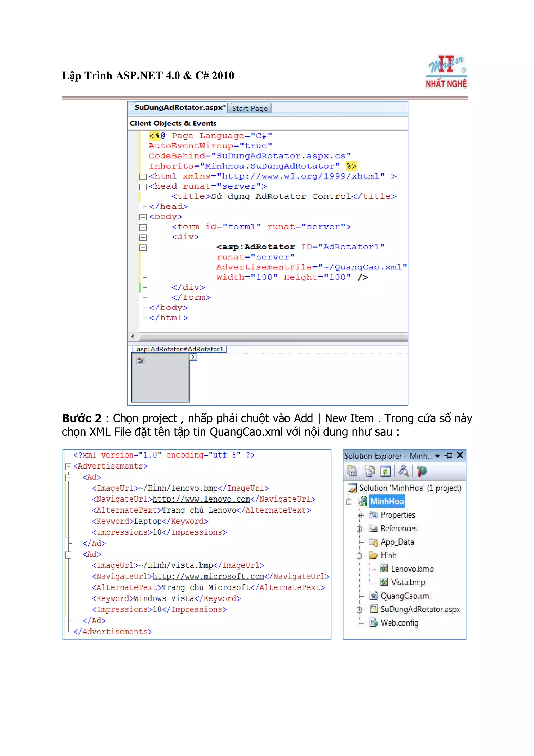
Task: Select the SuDungAdRotator.aspx editor tab
Action: click(180, 108)
